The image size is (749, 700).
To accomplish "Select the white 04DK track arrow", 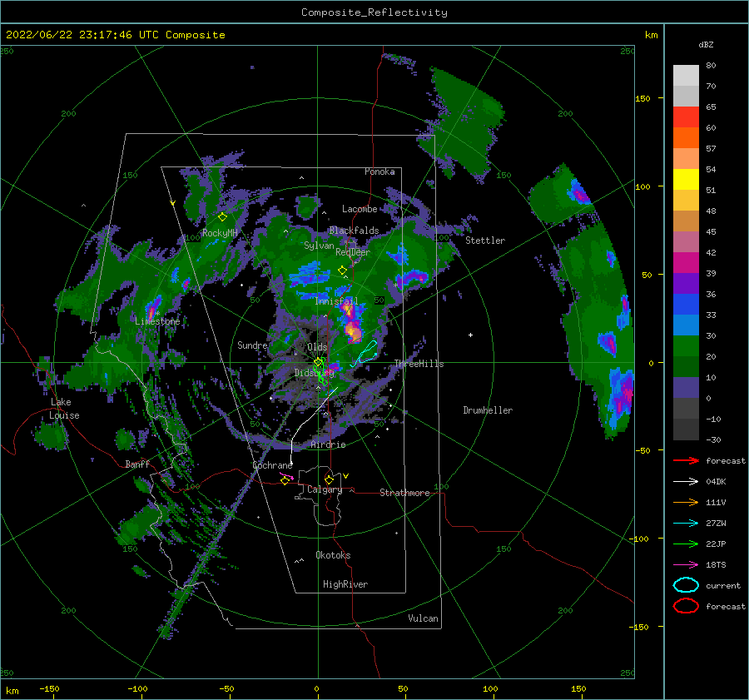I will (x=686, y=482).
